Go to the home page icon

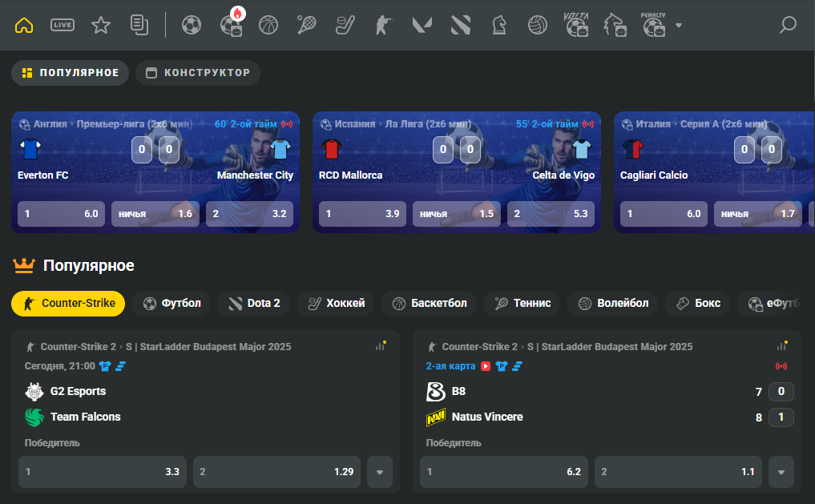[x=24, y=25]
